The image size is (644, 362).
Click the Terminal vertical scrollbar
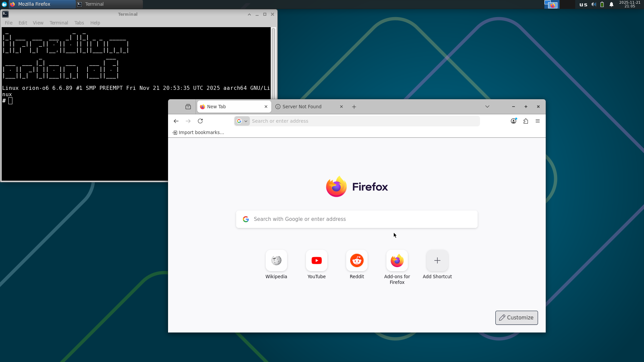pos(274,64)
